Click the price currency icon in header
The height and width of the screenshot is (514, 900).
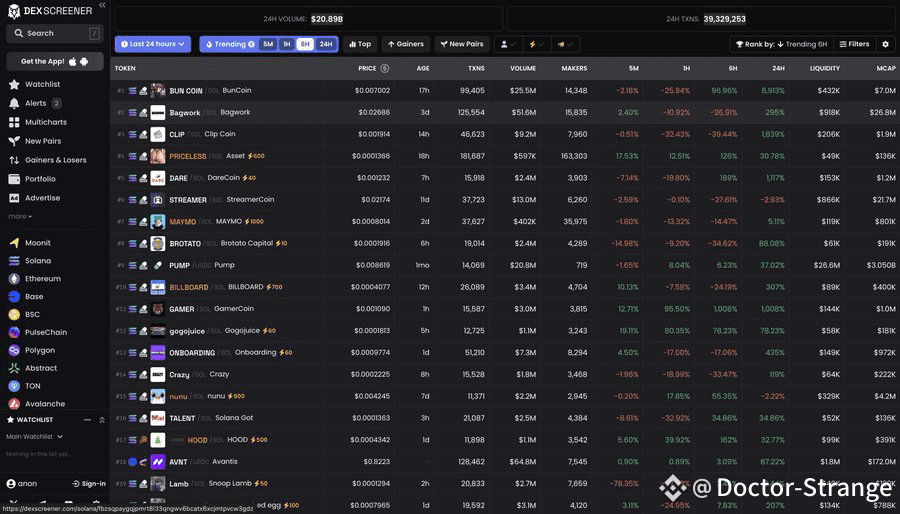385,68
